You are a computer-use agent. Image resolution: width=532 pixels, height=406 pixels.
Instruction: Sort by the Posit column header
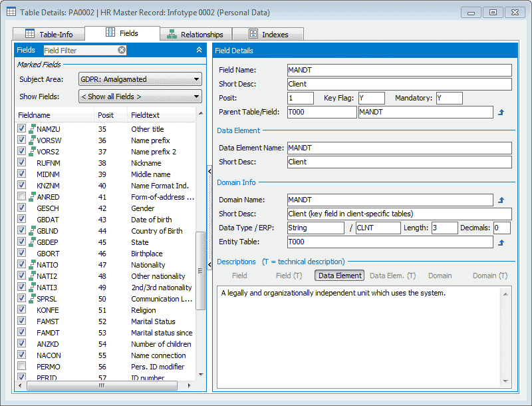coord(110,115)
